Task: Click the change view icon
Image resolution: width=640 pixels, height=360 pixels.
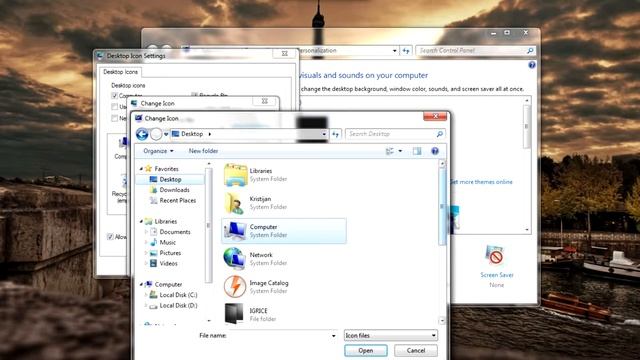Action: pos(390,151)
